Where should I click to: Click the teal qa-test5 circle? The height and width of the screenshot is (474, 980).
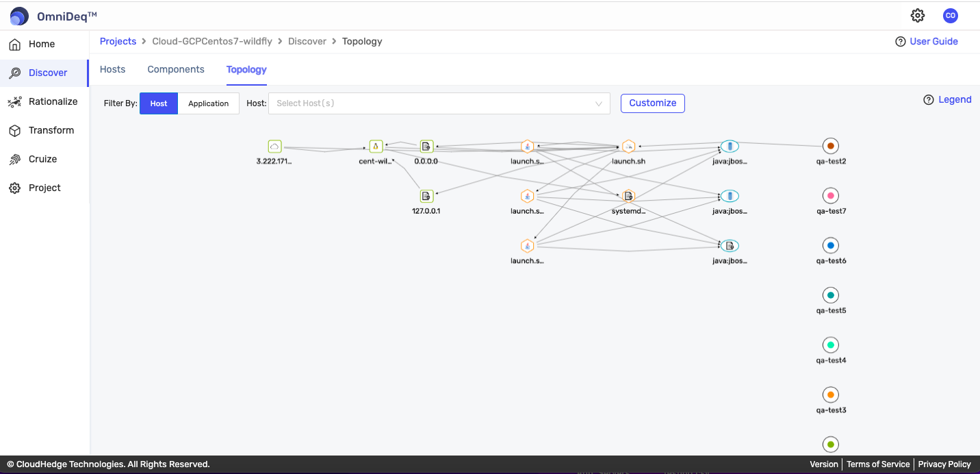831,295
